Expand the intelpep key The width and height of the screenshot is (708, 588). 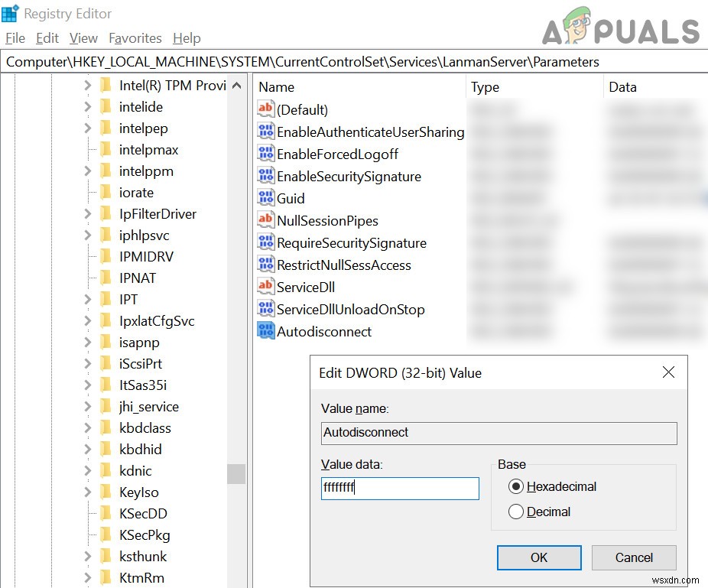point(88,128)
